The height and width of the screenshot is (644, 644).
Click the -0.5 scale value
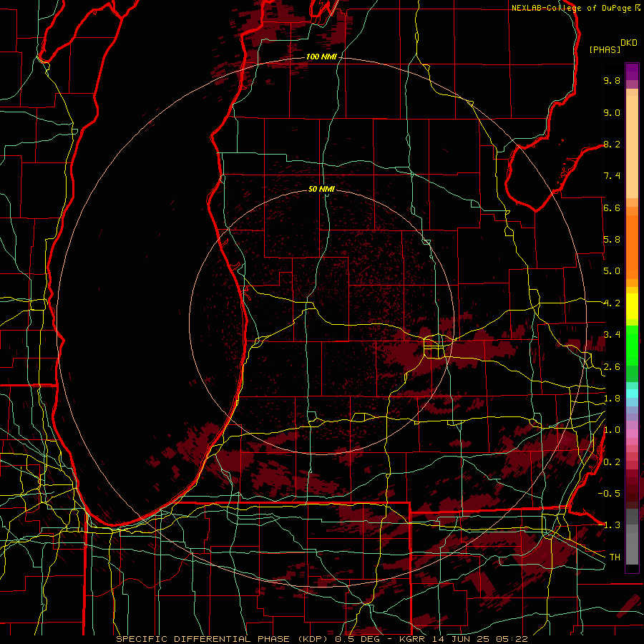point(609,493)
